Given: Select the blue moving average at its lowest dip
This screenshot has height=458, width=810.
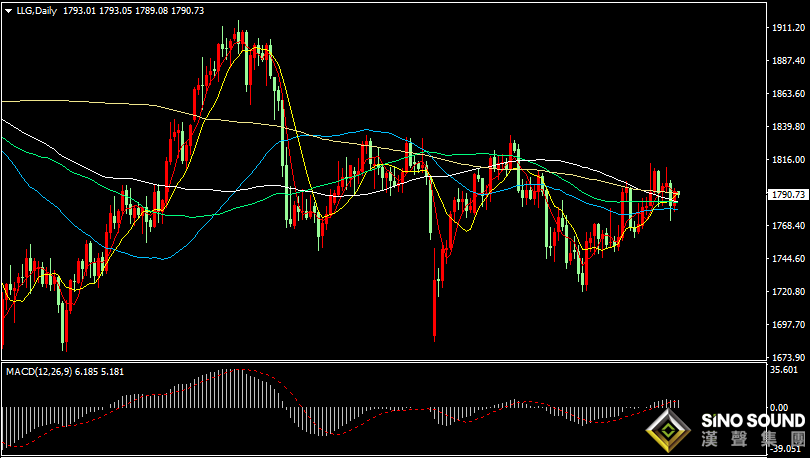Looking at the screenshot, I should (163, 259).
